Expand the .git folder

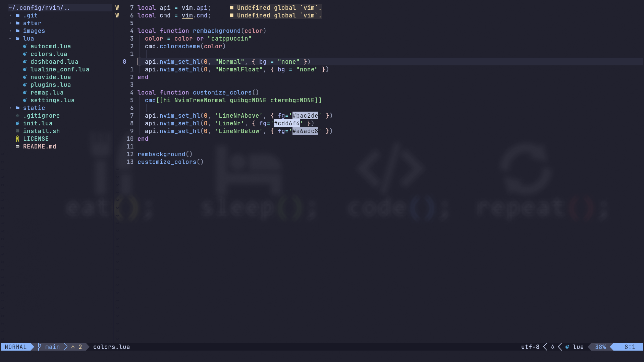click(x=10, y=15)
